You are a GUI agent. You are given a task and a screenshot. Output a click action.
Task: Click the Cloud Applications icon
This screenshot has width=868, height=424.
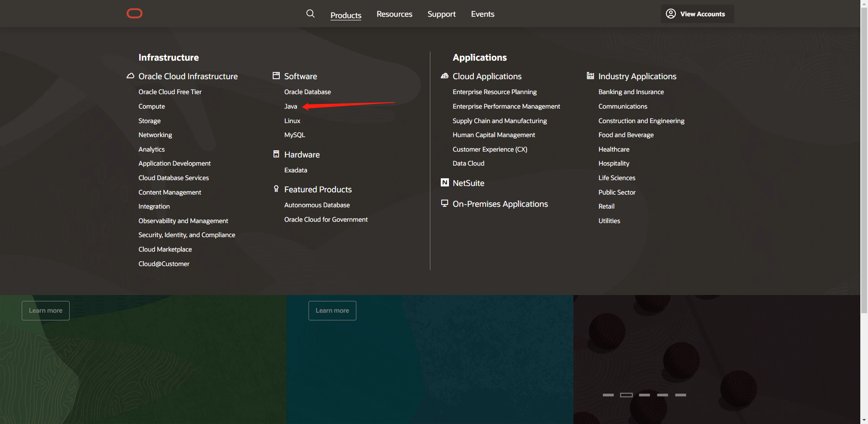tap(445, 76)
